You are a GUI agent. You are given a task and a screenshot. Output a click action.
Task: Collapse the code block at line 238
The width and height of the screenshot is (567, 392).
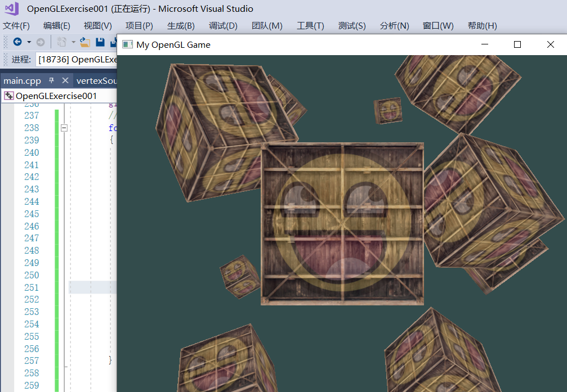pos(64,128)
